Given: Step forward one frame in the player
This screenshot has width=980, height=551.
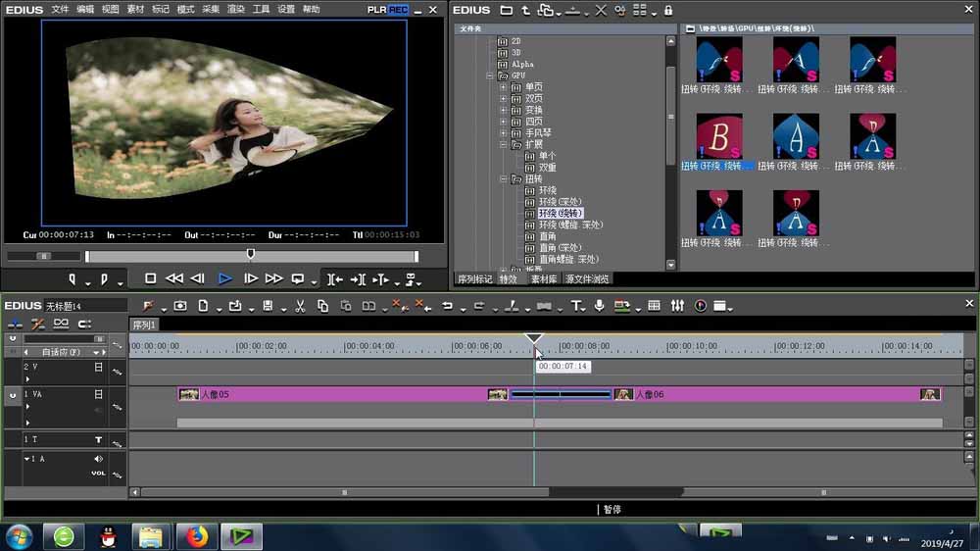Looking at the screenshot, I should pos(251,278).
